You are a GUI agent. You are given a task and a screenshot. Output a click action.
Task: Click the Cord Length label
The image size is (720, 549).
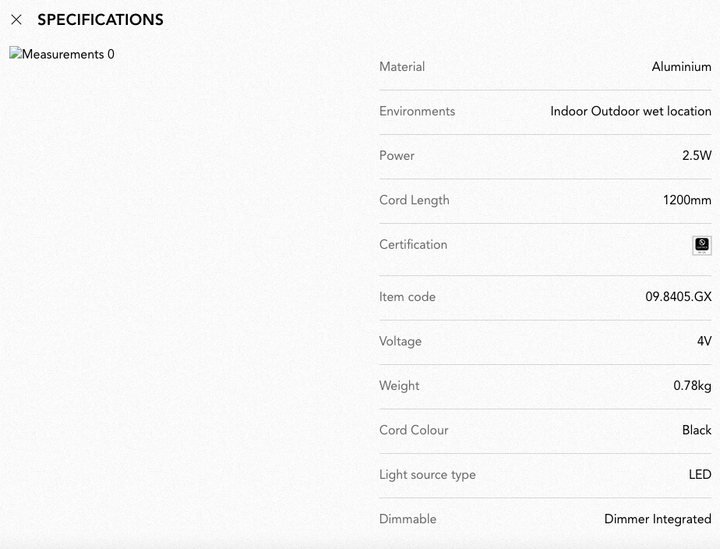pos(414,200)
